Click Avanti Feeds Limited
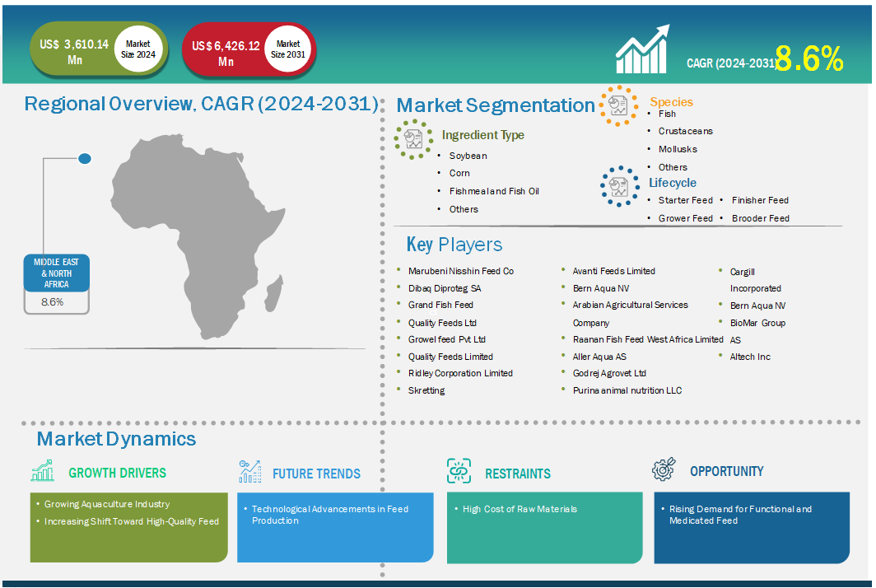 pyautogui.click(x=613, y=271)
